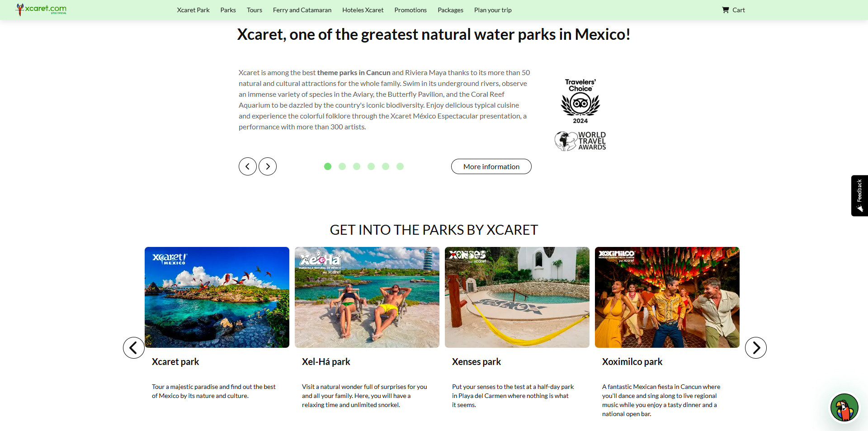This screenshot has height=431, width=868.
Task: Open the parrot chat assistant icon
Action: [x=844, y=407]
